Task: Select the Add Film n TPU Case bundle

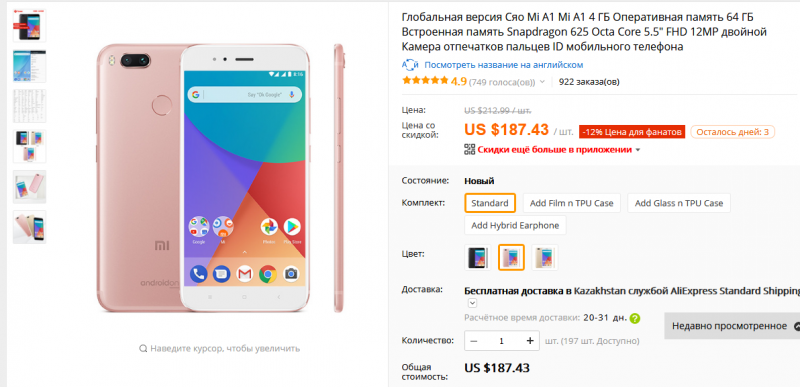Action: pos(571,203)
